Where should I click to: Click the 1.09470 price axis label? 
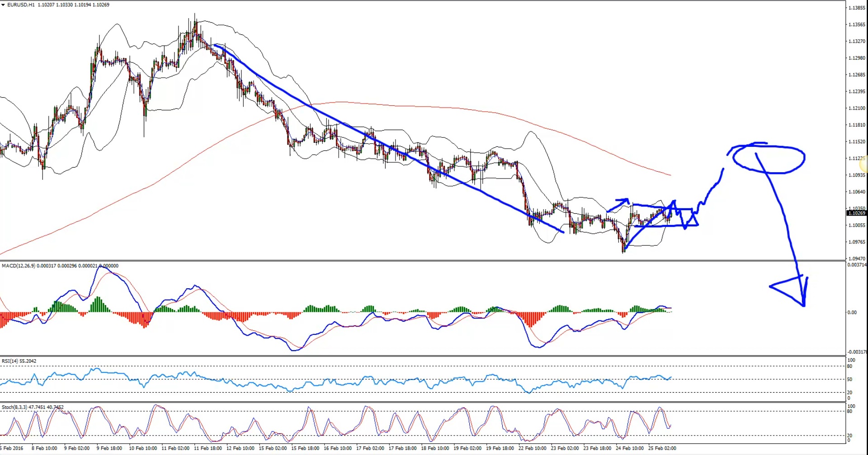click(x=856, y=258)
